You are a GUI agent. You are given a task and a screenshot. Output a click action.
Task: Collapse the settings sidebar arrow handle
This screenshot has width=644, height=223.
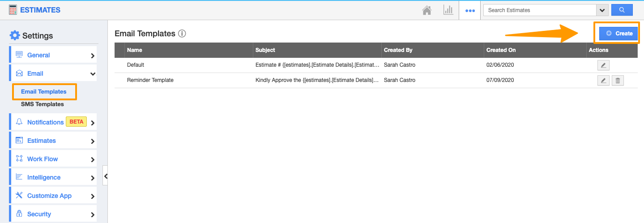[106, 176]
